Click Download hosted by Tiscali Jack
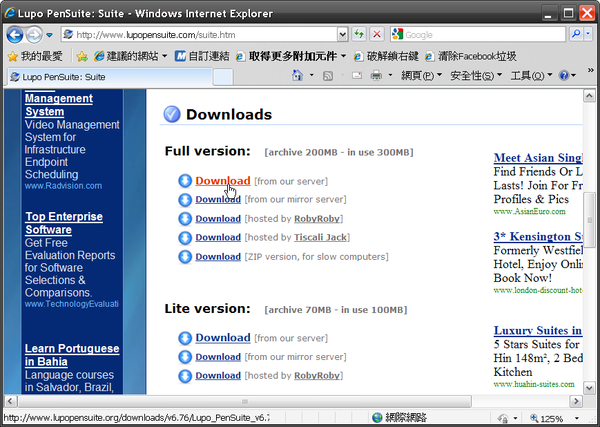 tap(218, 237)
